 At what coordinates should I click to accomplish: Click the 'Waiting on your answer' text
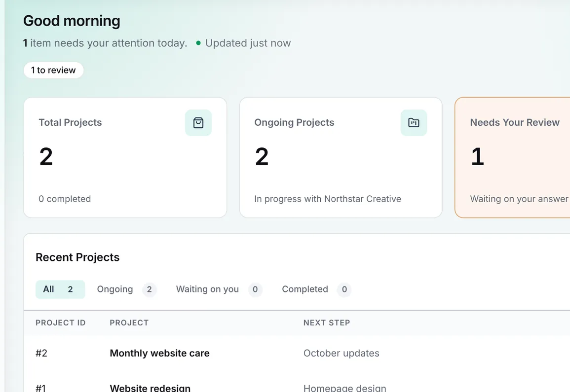point(519,199)
